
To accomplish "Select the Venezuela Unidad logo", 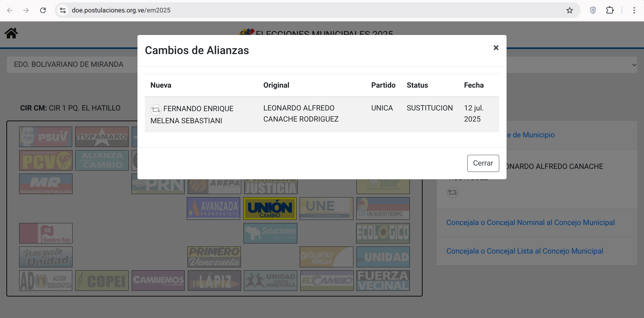I will point(46,257).
